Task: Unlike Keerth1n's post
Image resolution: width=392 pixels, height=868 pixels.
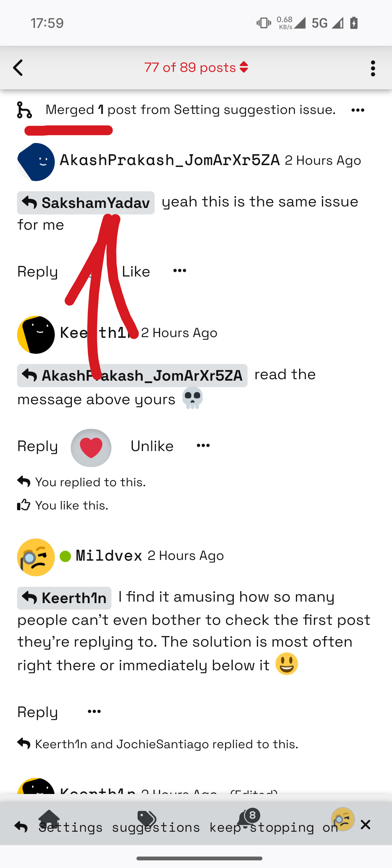Action: (152, 446)
